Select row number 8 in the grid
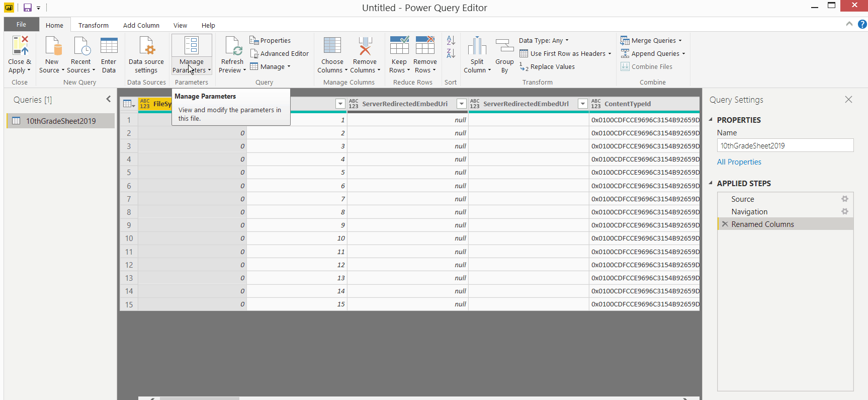 (x=129, y=212)
